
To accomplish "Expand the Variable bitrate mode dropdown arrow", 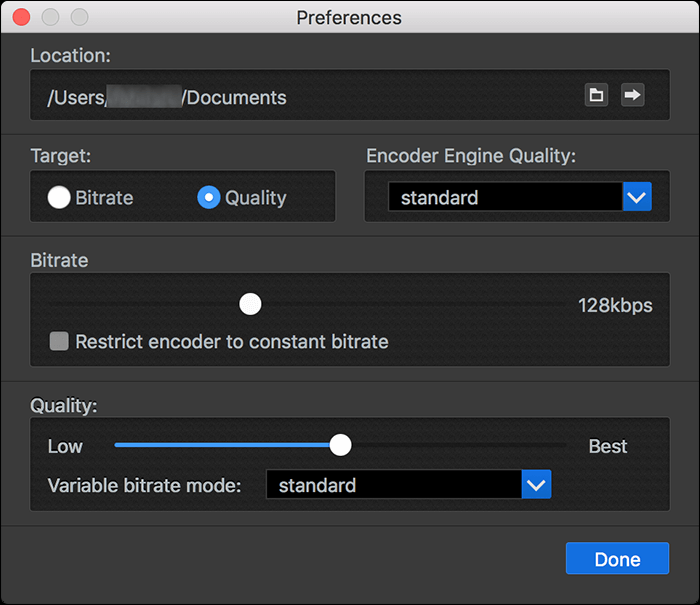I will (x=537, y=485).
